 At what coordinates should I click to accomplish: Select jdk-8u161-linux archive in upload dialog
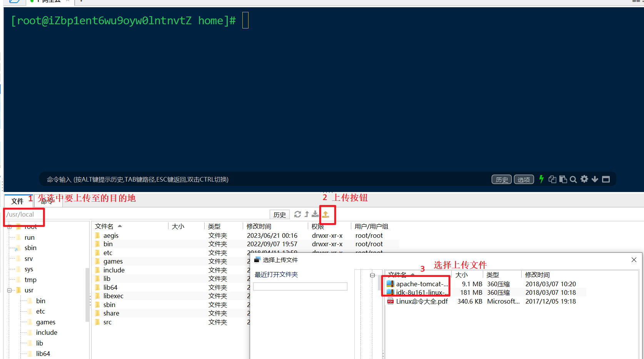coord(422,292)
